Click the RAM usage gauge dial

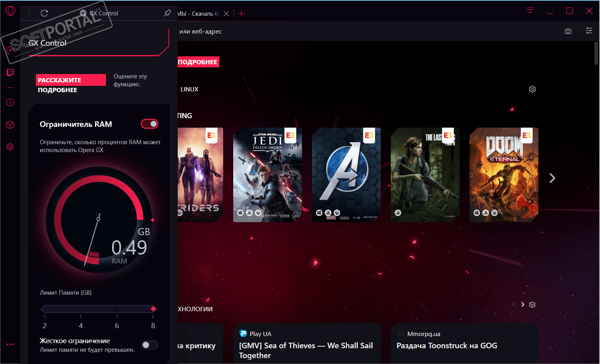[99, 219]
